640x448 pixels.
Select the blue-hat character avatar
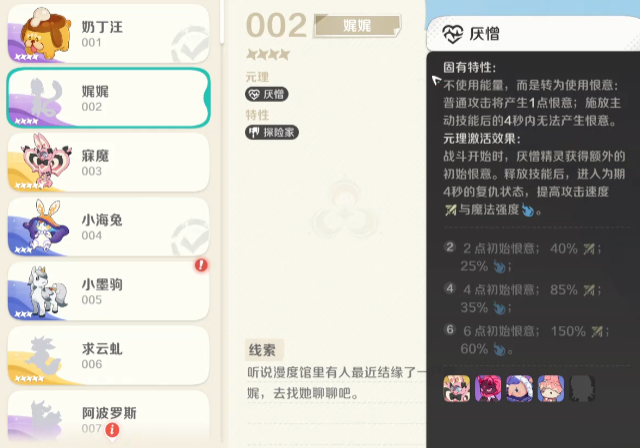click(519, 388)
